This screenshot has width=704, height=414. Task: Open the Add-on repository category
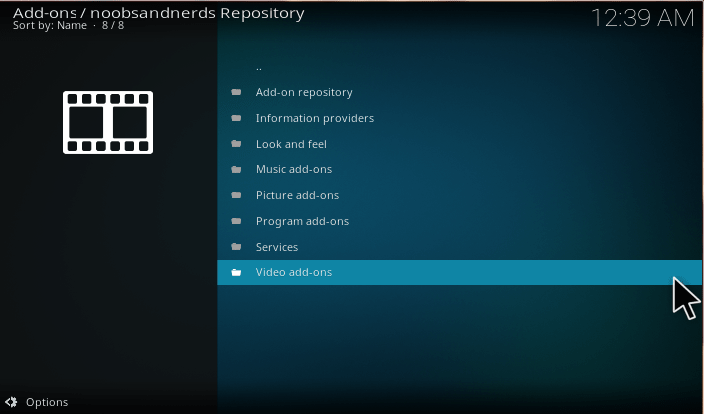coord(459,92)
